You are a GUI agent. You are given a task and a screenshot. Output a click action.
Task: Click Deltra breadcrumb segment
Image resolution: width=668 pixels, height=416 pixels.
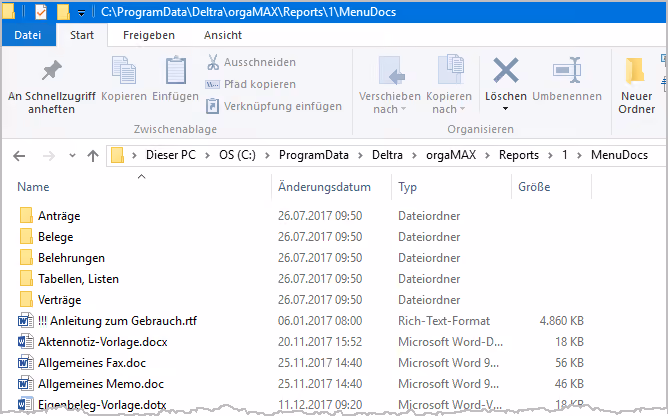[387, 155]
